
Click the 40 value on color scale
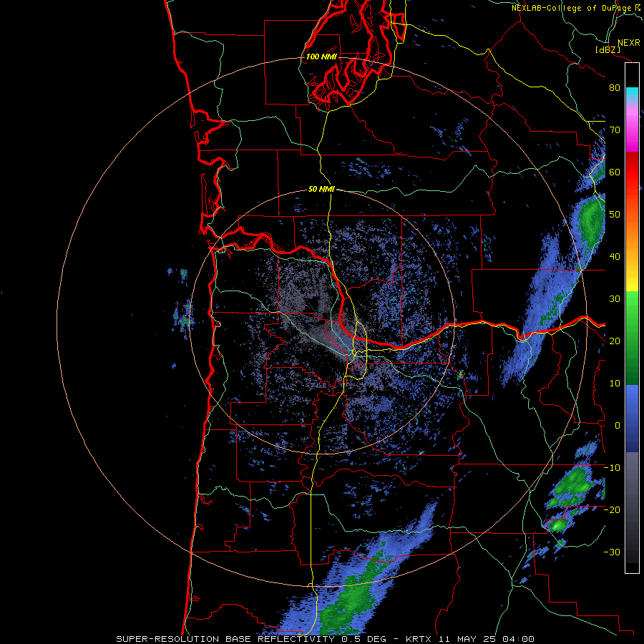pyautogui.click(x=615, y=257)
